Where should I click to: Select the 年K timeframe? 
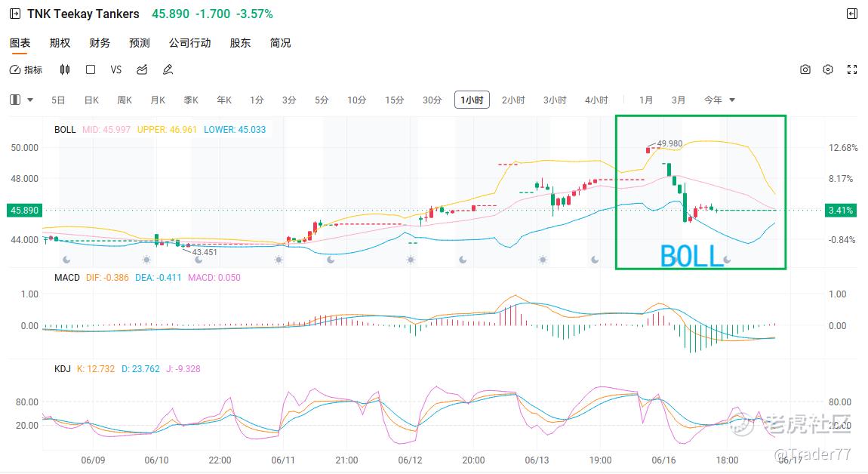[224, 100]
